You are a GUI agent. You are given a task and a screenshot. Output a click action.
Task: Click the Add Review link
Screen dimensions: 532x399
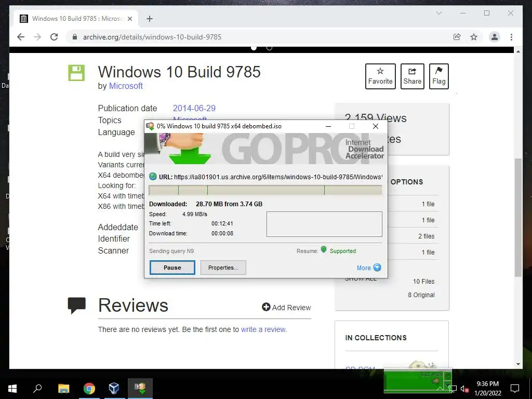(286, 308)
